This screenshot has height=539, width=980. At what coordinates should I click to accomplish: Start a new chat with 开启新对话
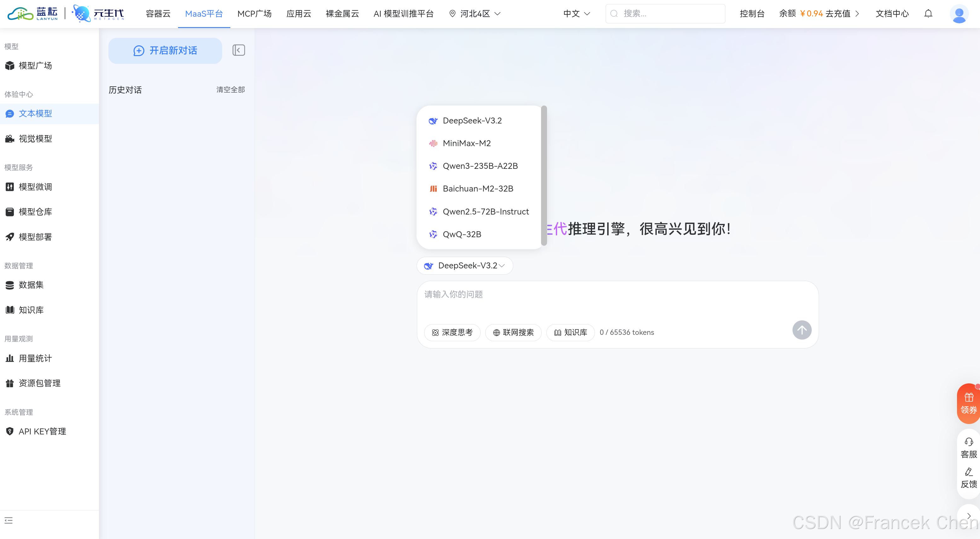click(165, 50)
